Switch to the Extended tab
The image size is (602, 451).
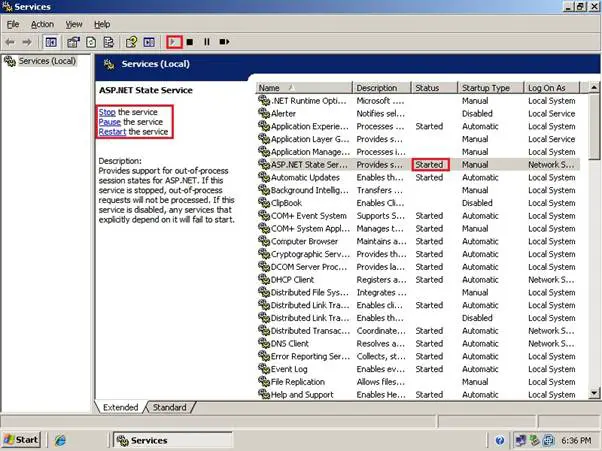tap(120, 407)
